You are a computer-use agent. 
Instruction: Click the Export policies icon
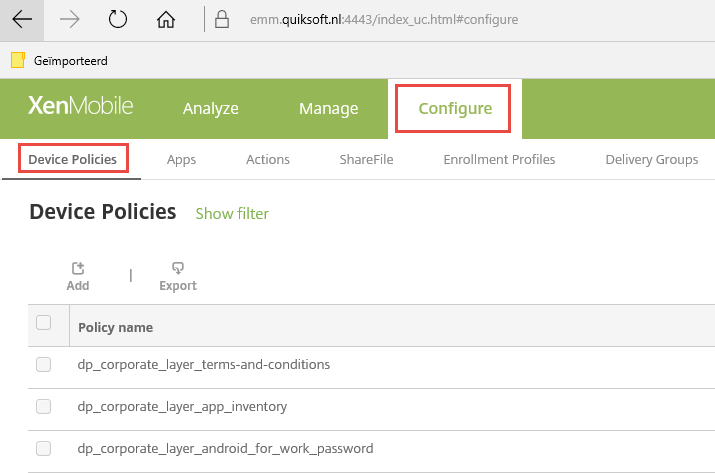(178, 268)
